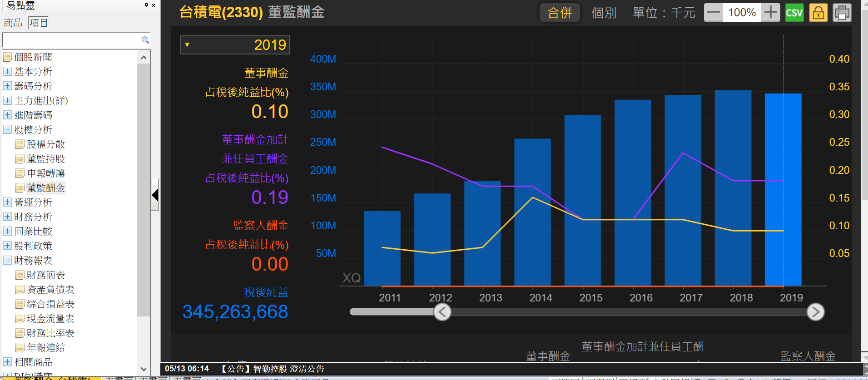Expand the 營運分析 tree node

pos(7,202)
